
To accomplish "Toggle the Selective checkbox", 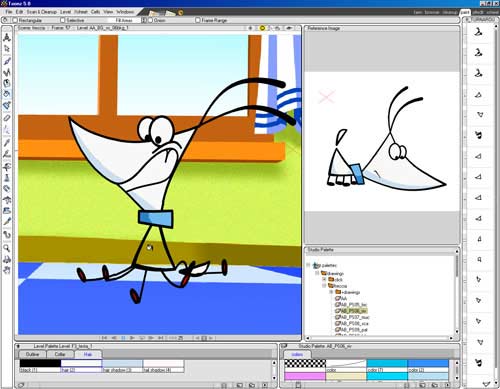I will (63, 20).
